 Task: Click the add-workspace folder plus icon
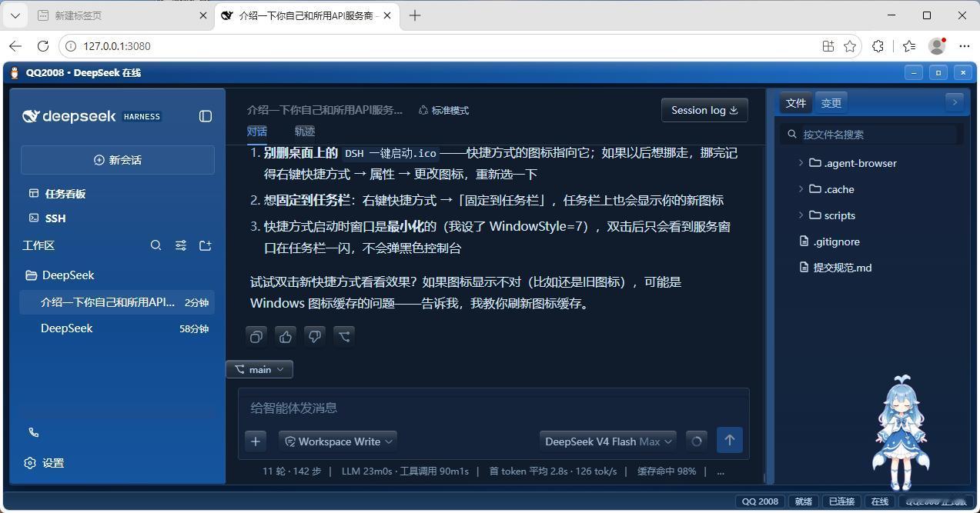[x=206, y=245]
